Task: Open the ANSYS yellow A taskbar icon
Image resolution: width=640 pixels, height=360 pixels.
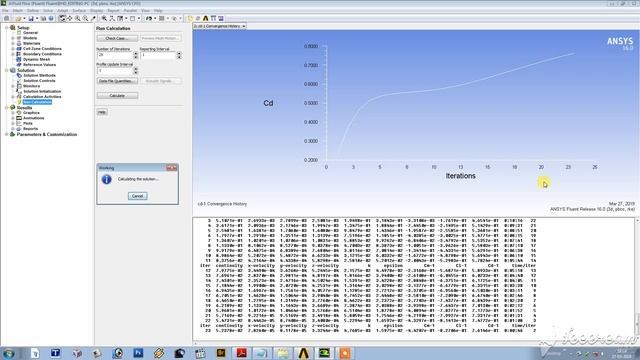Action: tap(303, 353)
